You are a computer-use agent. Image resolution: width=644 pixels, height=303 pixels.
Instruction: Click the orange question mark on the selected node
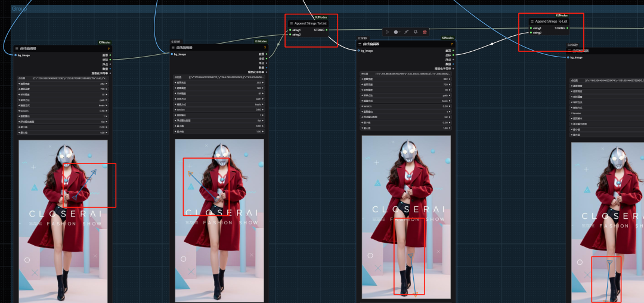(452, 44)
